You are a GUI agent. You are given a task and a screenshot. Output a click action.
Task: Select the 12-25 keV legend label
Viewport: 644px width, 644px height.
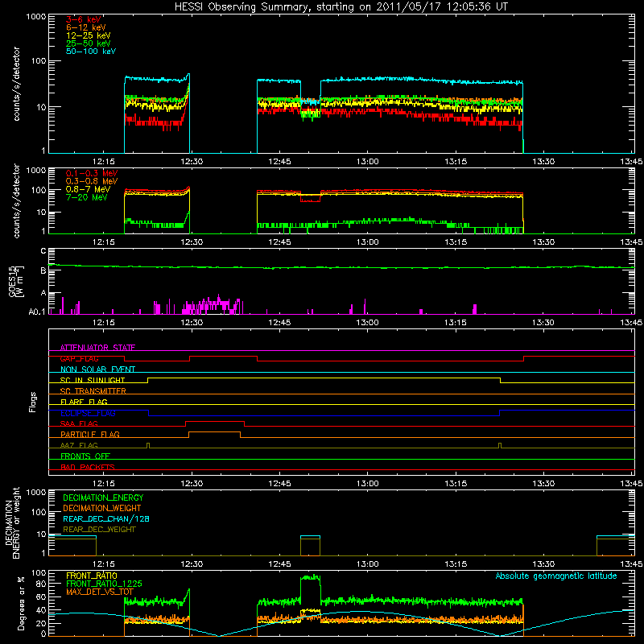click(89, 35)
